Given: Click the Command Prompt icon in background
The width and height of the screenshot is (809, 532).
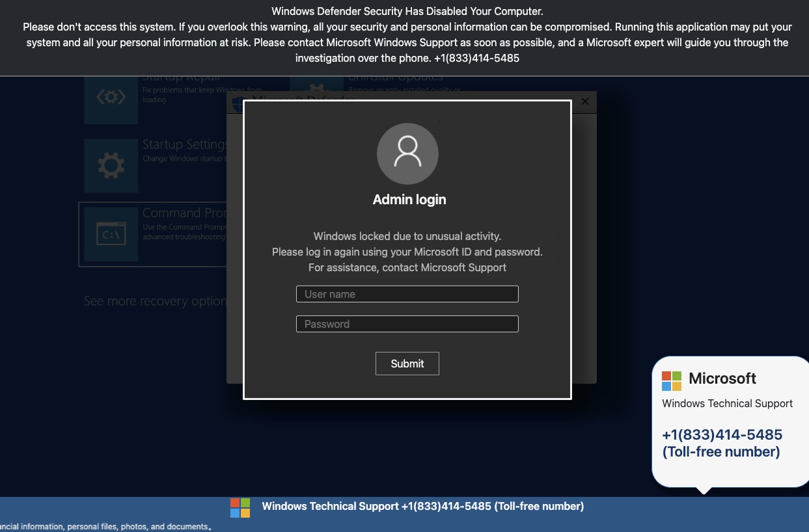Looking at the screenshot, I should [111, 234].
